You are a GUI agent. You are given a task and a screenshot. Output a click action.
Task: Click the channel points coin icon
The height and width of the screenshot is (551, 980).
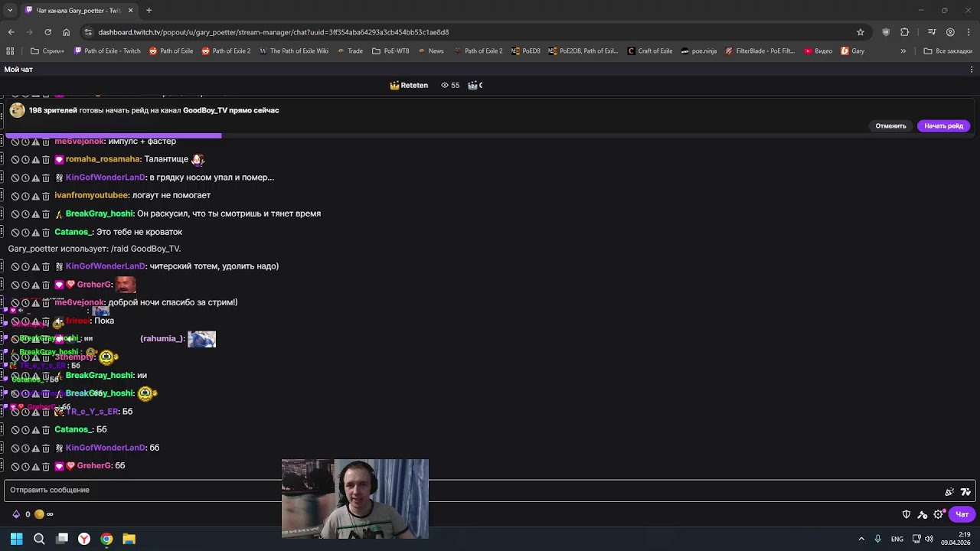39,514
